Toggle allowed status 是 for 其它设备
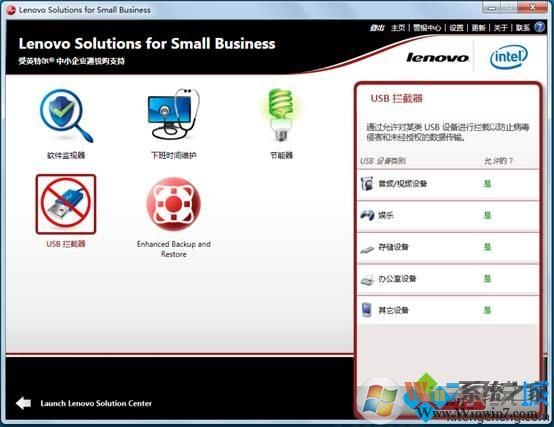The width and height of the screenshot is (554, 427). (x=488, y=310)
